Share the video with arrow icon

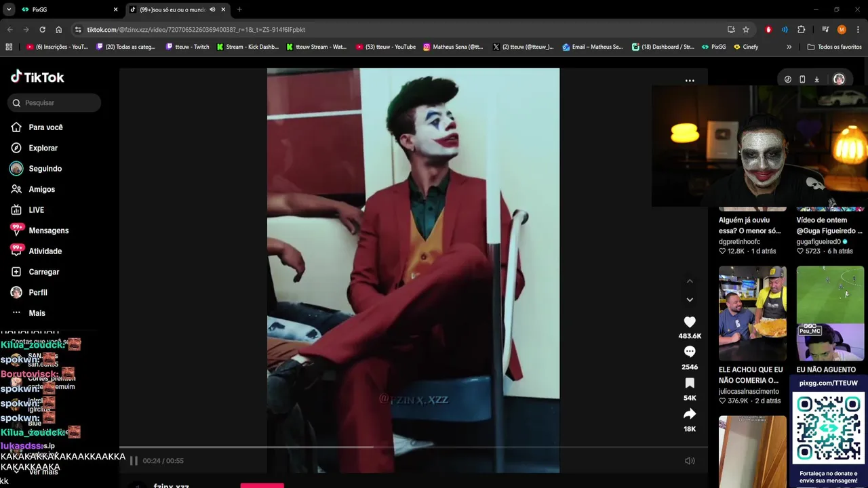click(x=690, y=414)
